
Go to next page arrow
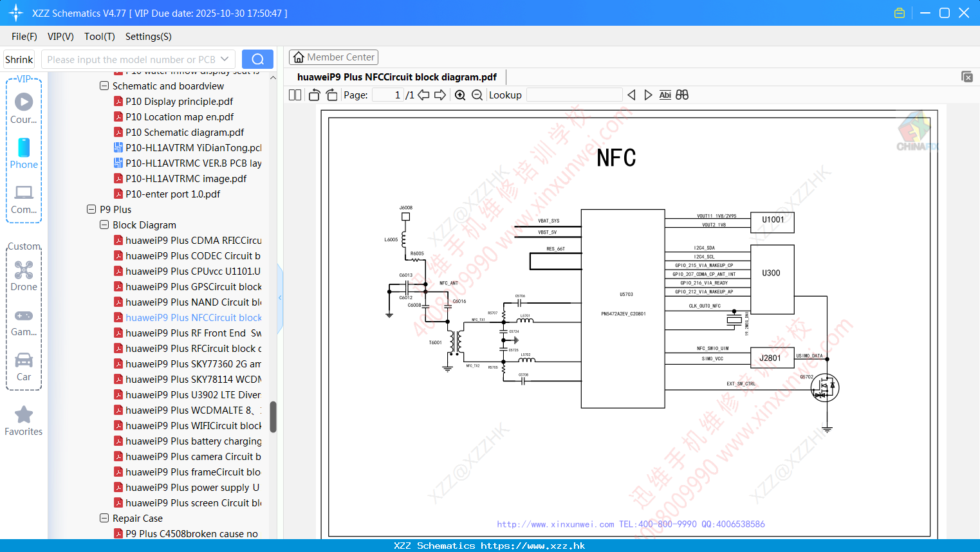[x=440, y=95]
